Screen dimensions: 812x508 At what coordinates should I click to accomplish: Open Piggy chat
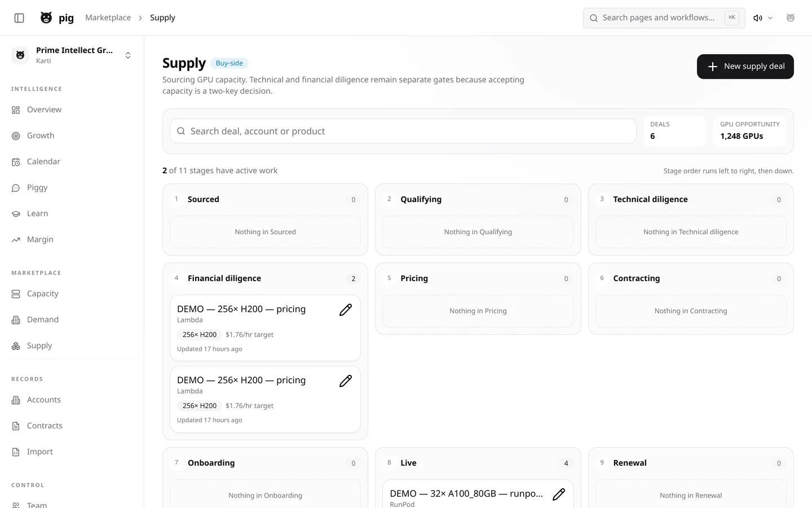pos(72,187)
